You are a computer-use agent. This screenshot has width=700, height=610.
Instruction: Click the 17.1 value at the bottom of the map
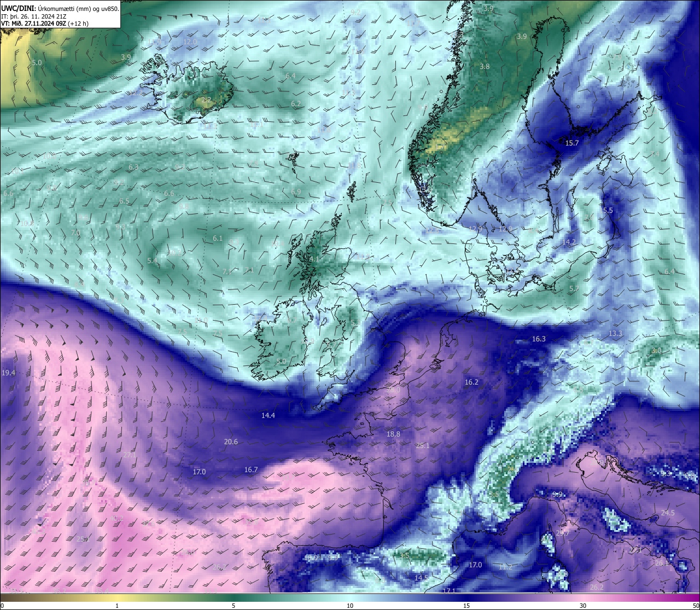tap(449, 591)
